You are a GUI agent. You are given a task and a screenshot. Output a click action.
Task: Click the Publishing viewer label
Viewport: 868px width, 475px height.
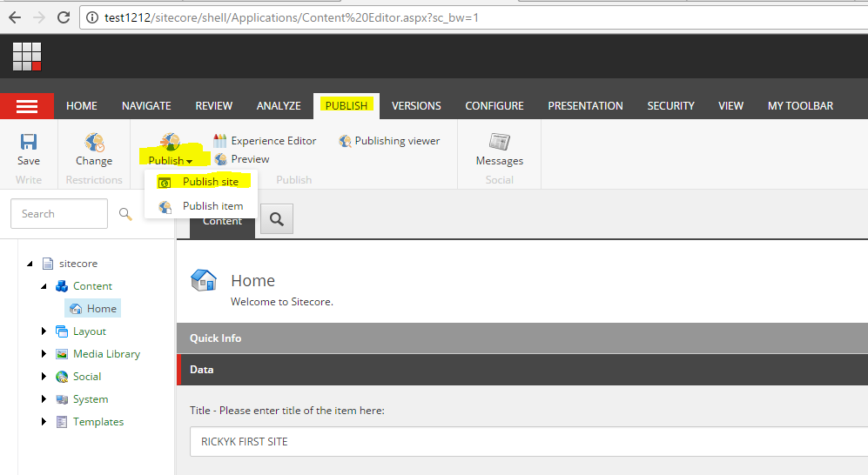click(x=398, y=140)
